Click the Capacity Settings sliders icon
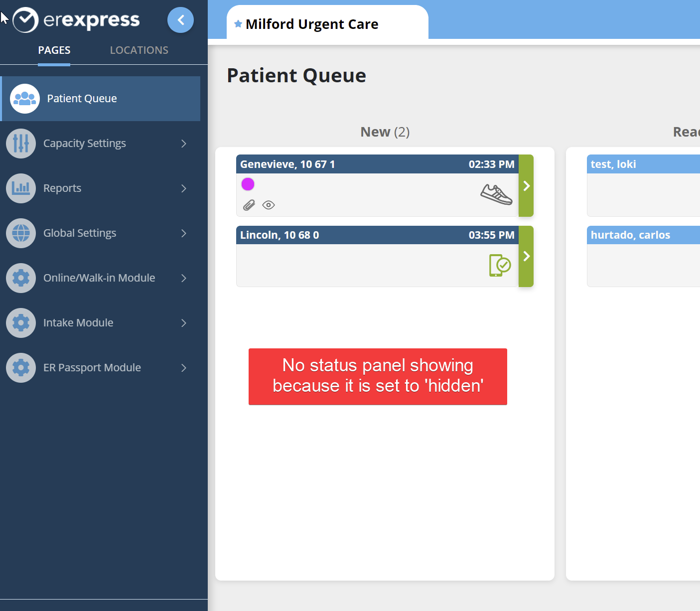Image resolution: width=700 pixels, height=611 pixels. (x=21, y=144)
